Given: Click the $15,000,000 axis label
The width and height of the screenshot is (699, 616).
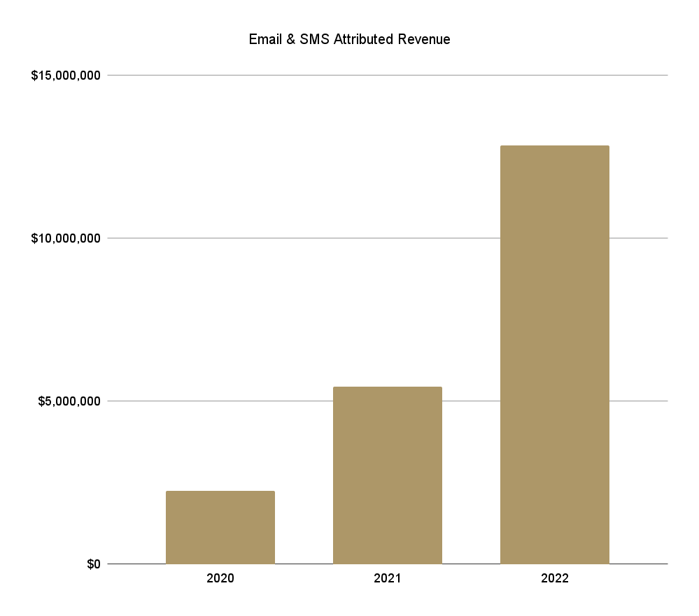Looking at the screenshot, I should 66,76.
